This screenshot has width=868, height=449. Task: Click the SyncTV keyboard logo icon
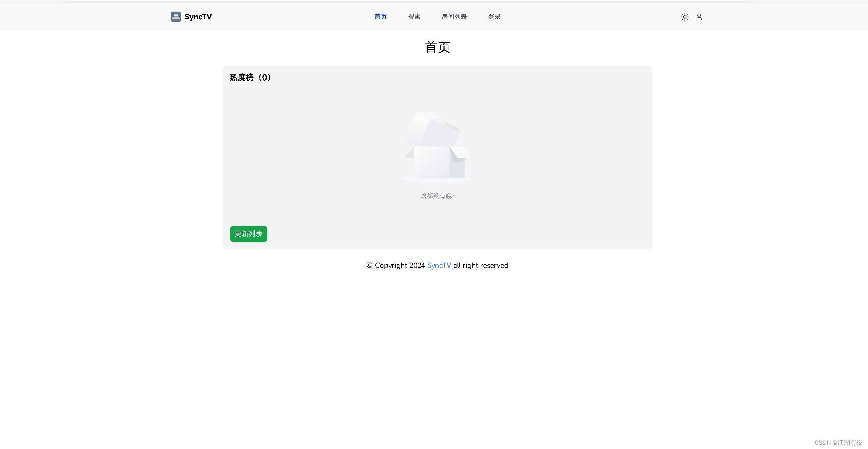pos(176,16)
